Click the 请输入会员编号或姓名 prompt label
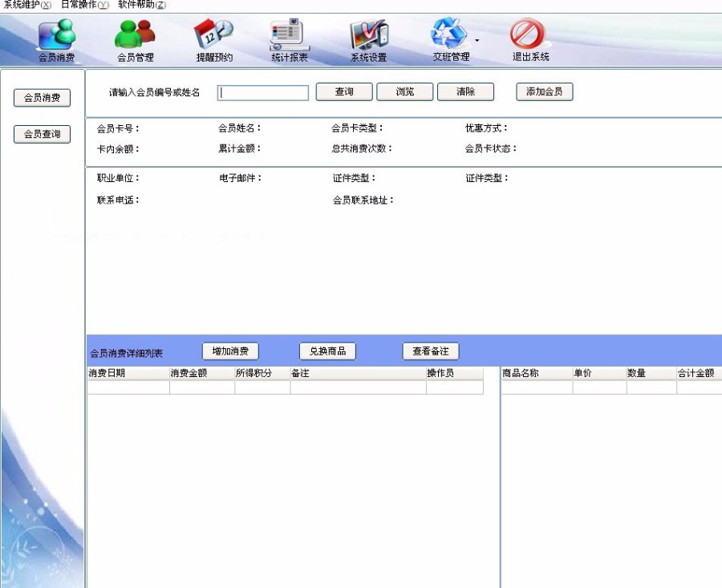The image size is (722, 588). [155, 92]
